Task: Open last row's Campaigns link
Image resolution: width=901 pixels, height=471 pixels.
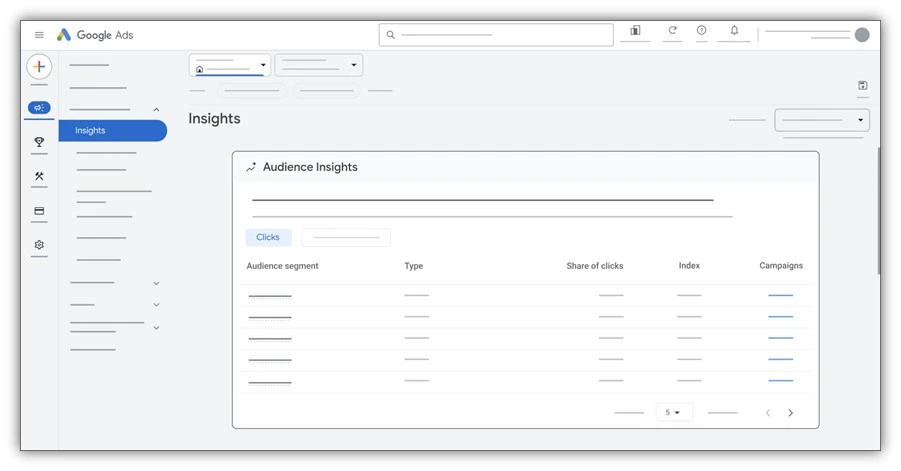Action: point(780,380)
